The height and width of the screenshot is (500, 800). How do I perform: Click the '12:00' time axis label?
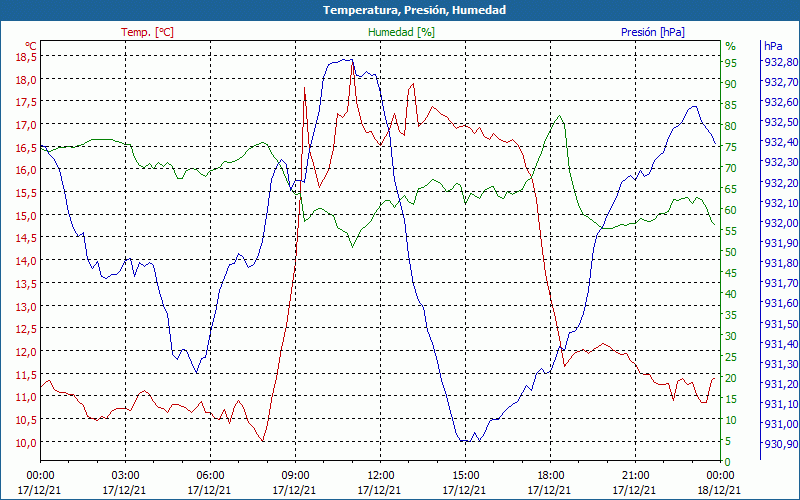[380, 477]
